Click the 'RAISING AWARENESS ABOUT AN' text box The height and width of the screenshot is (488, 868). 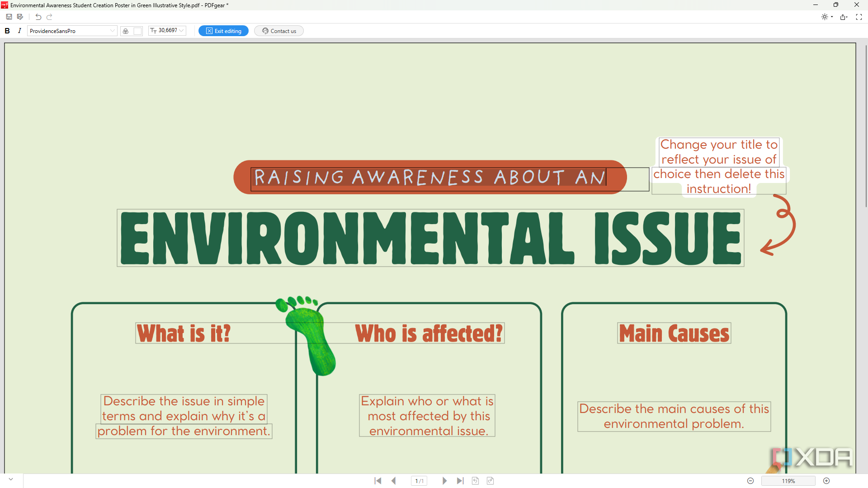[x=450, y=179]
